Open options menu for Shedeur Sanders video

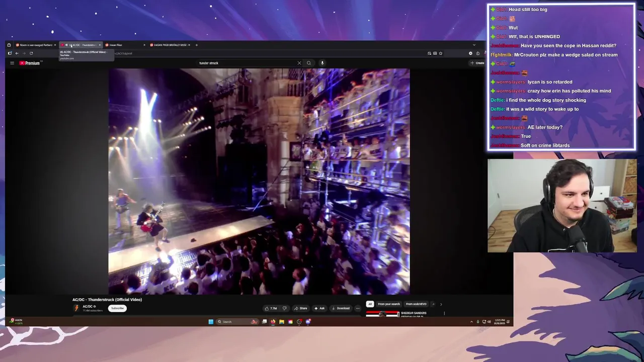[x=444, y=313]
